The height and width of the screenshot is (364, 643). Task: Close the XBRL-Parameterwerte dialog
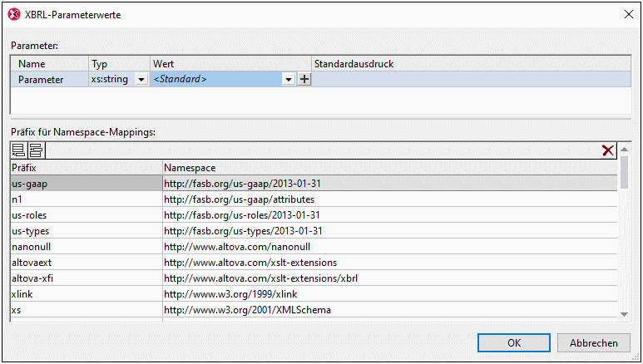coord(627,13)
